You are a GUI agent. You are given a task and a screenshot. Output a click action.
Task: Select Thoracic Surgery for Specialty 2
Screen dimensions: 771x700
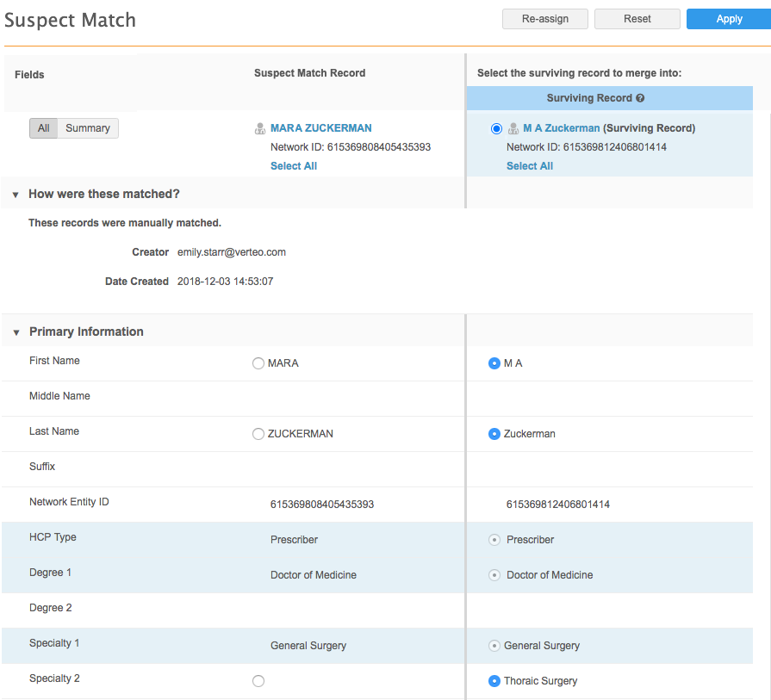click(494, 681)
